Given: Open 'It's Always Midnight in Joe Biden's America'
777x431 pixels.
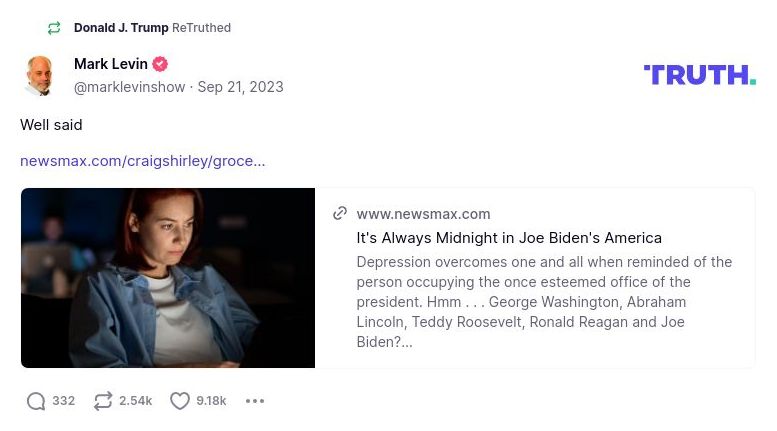Looking at the screenshot, I should [x=509, y=238].
